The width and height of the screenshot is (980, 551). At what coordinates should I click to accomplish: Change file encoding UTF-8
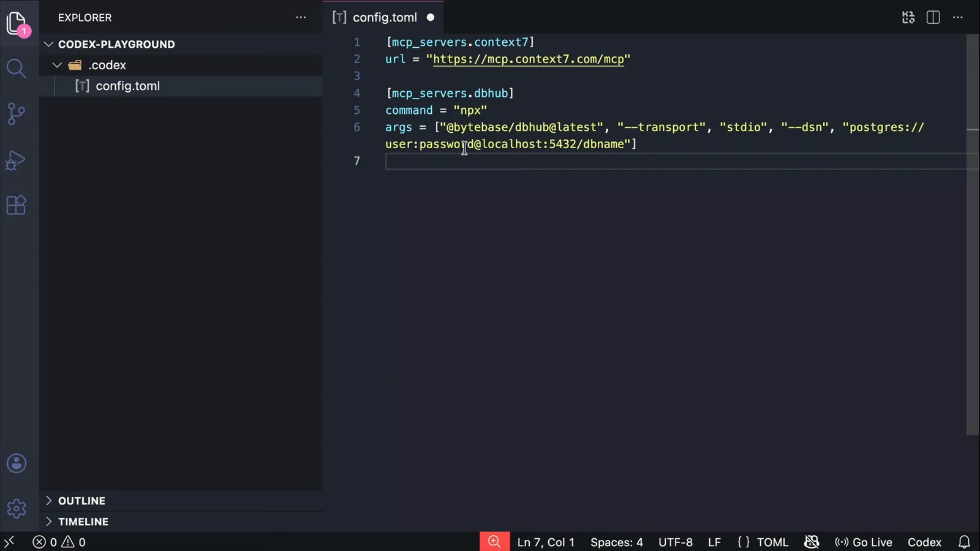(x=675, y=542)
